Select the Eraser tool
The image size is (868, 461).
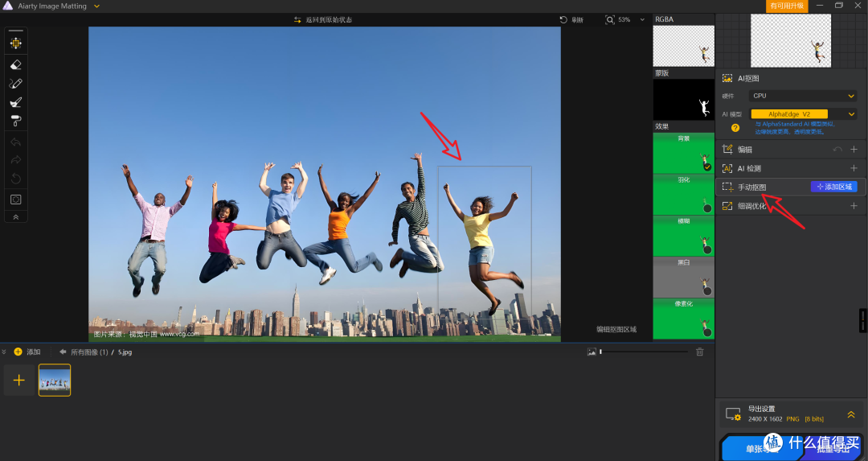click(15, 65)
